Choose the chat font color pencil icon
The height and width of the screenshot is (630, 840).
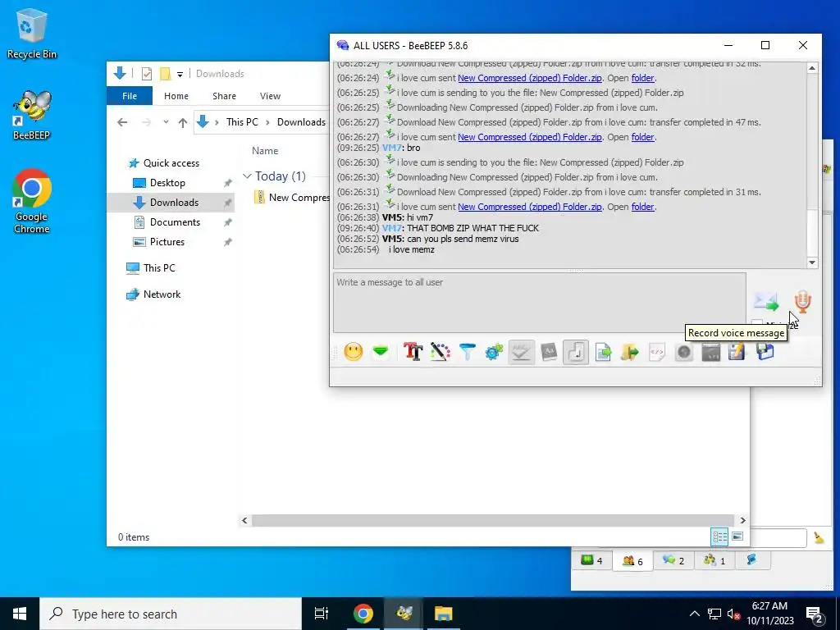[x=441, y=352]
